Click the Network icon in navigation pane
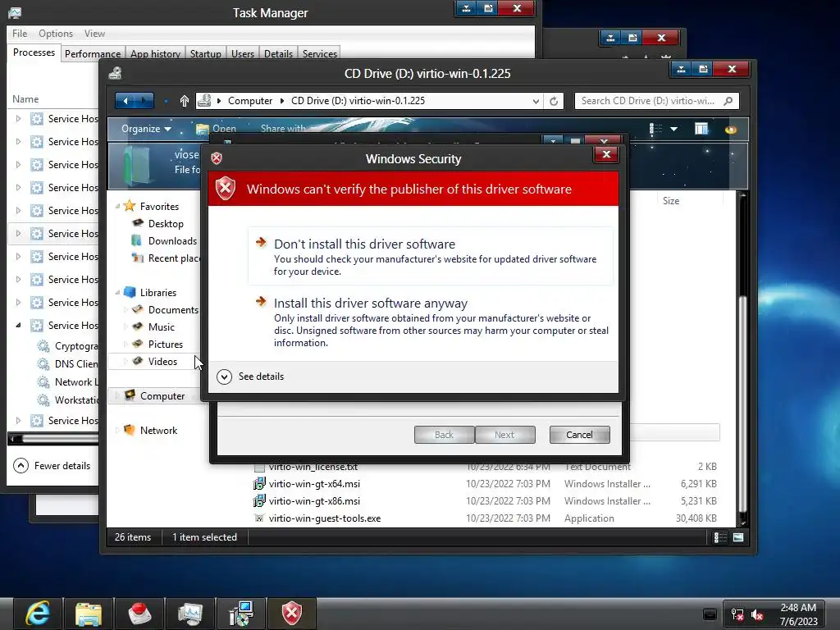 click(x=129, y=430)
